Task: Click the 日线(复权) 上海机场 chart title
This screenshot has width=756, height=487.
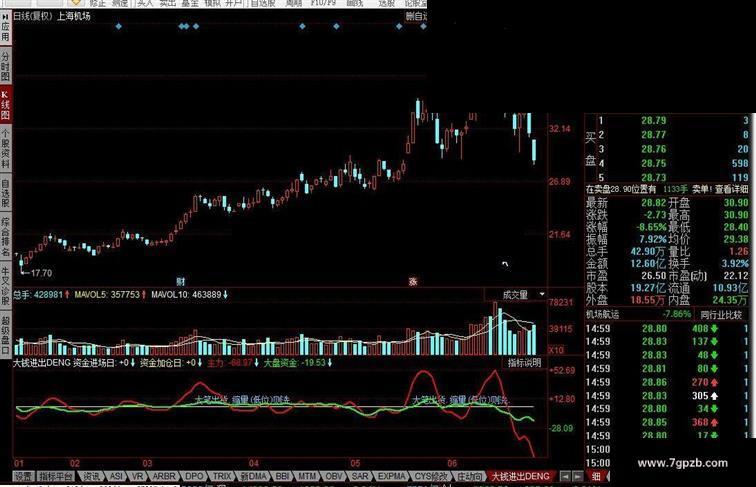Action: click(x=52, y=16)
